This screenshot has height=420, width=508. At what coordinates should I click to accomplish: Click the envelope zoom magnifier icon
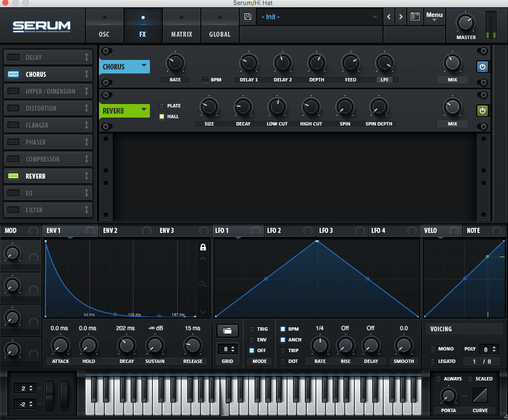click(203, 284)
